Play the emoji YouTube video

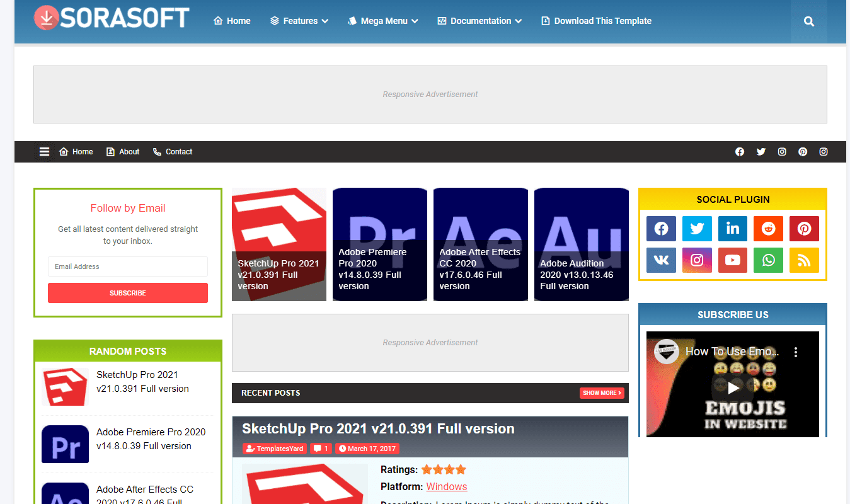[x=733, y=387]
